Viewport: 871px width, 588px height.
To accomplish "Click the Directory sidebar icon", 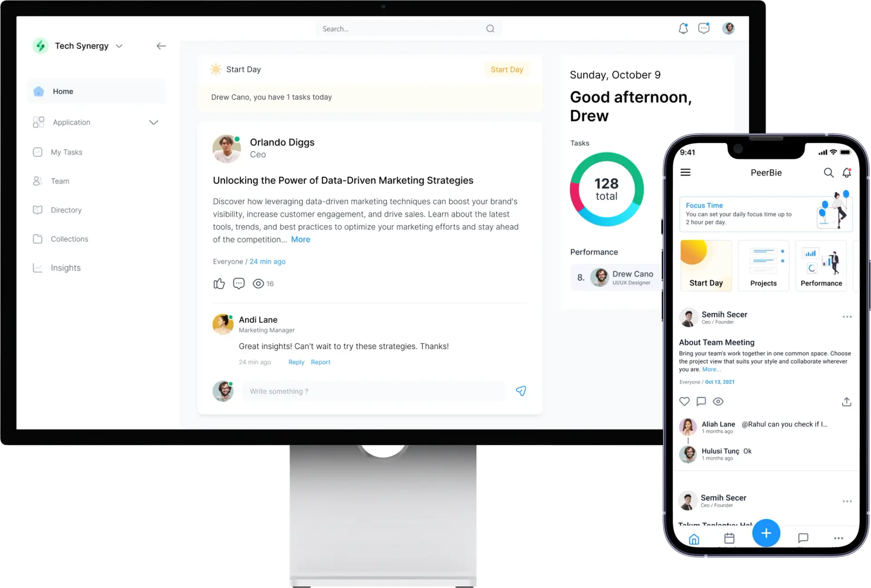I will 37,209.
